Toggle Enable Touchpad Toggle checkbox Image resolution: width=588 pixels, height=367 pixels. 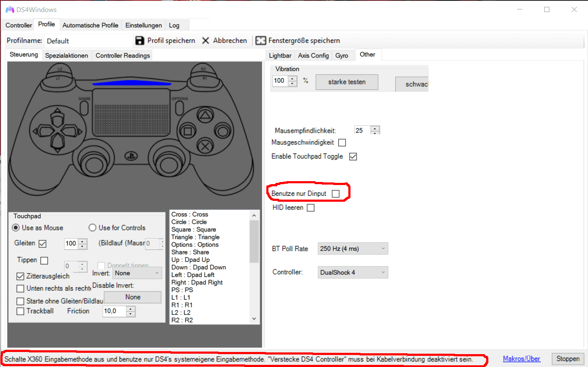353,157
